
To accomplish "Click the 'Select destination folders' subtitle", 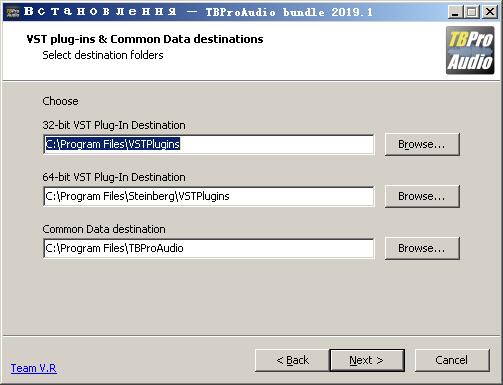I will tap(103, 55).
